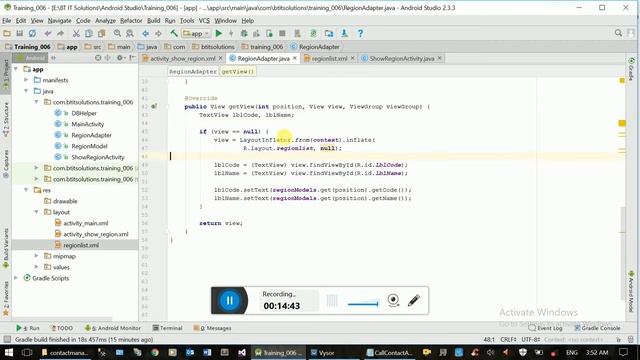640x360 pixels.
Task: Open the app run configuration dropdown
Action: pyautogui.click(x=196, y=33)
